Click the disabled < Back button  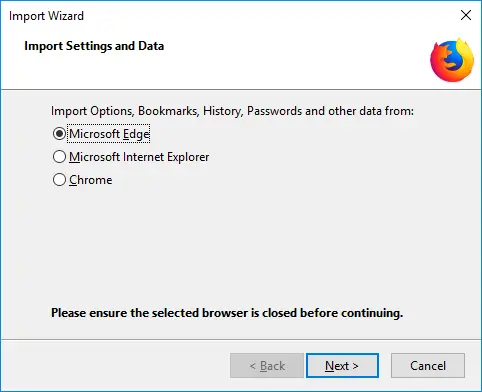[x=267, y=366]
